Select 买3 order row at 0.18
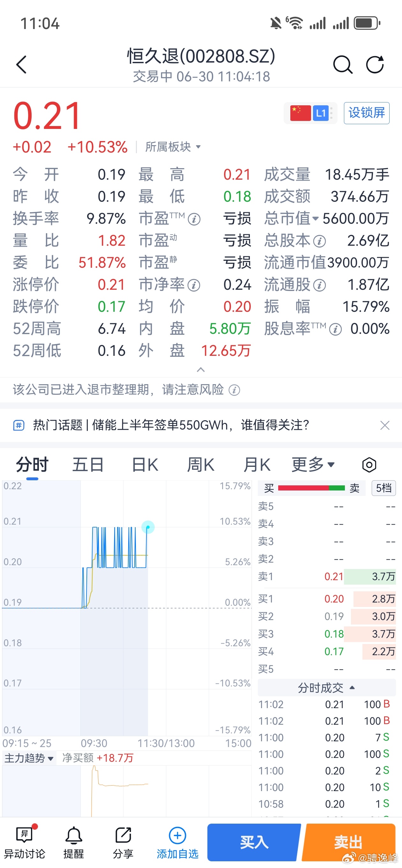This screenshot has height=868, width=402. (326, 634)
